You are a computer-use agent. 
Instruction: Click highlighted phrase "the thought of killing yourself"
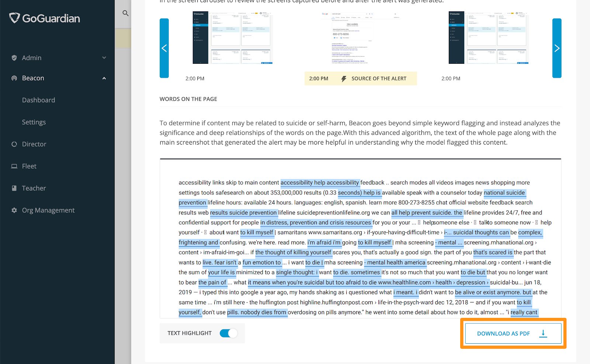pos(293,252)
